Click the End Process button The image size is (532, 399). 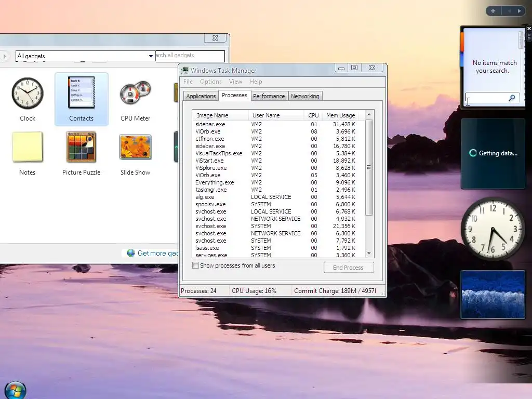click(x=349, y=268)
